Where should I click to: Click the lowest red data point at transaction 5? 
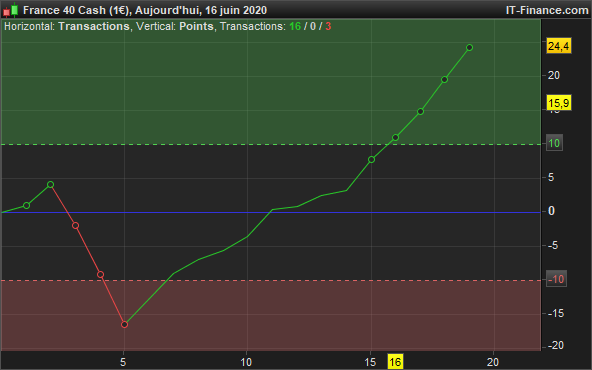tap(125, 324)
